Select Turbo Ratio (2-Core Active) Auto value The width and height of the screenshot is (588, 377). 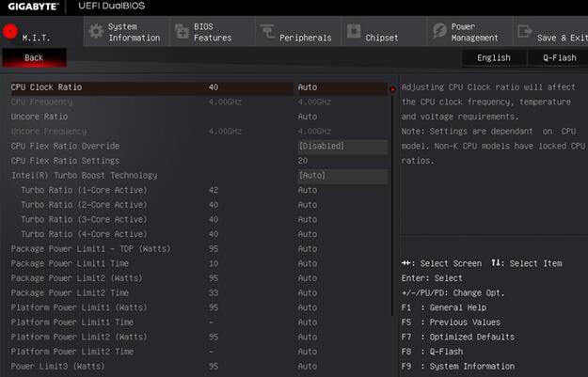[x=307, y=205]
